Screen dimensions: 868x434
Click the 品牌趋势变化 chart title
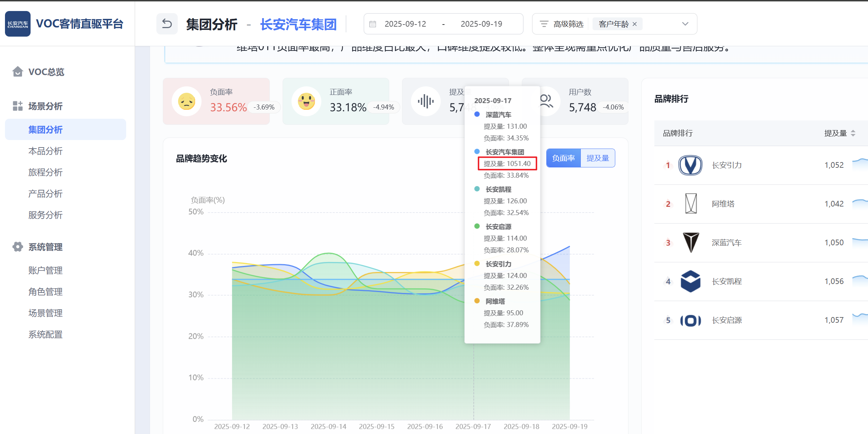(202, 159)
